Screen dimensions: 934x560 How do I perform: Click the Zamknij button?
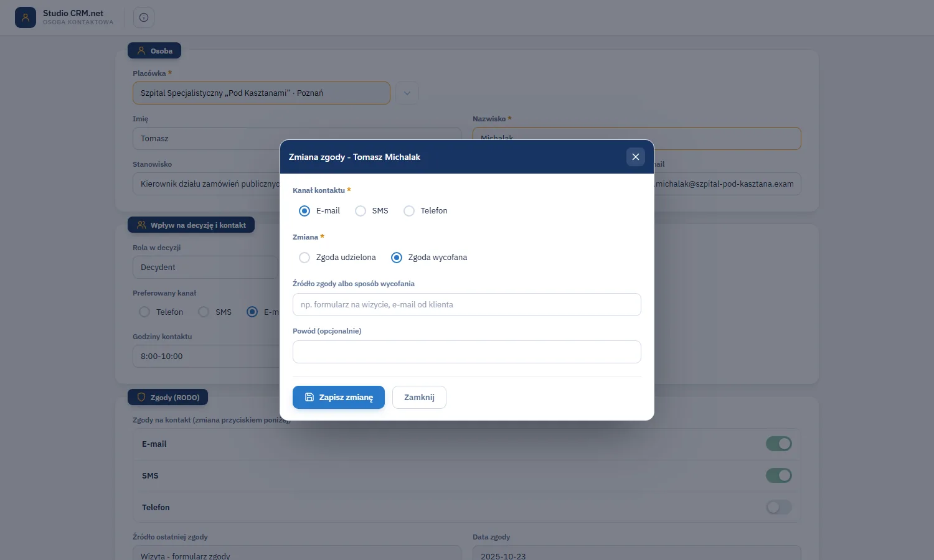[x=419, y=398]
